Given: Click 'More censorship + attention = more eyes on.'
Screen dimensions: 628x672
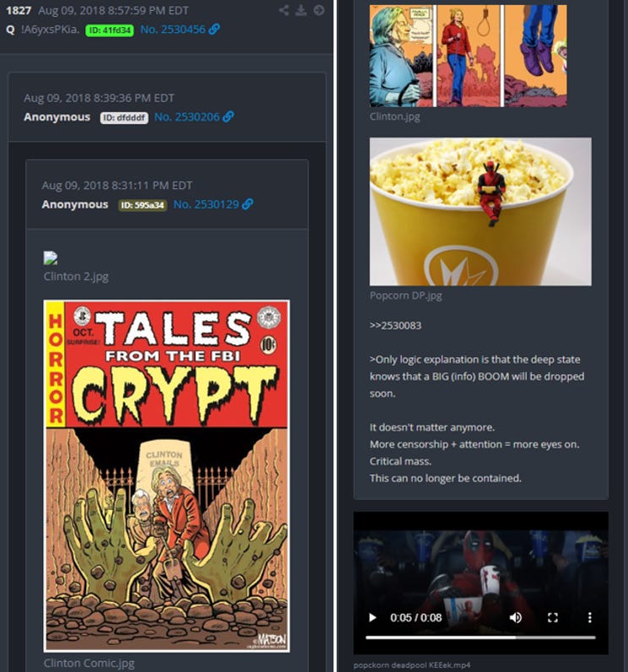Looking at the screenshot, I should pos(474,444).
